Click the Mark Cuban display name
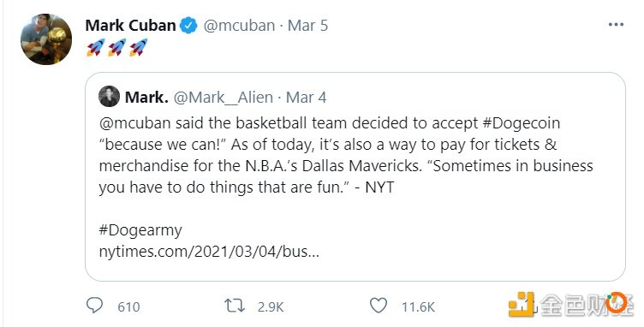This screenshot has width=644, height=327. pos(131,26)
